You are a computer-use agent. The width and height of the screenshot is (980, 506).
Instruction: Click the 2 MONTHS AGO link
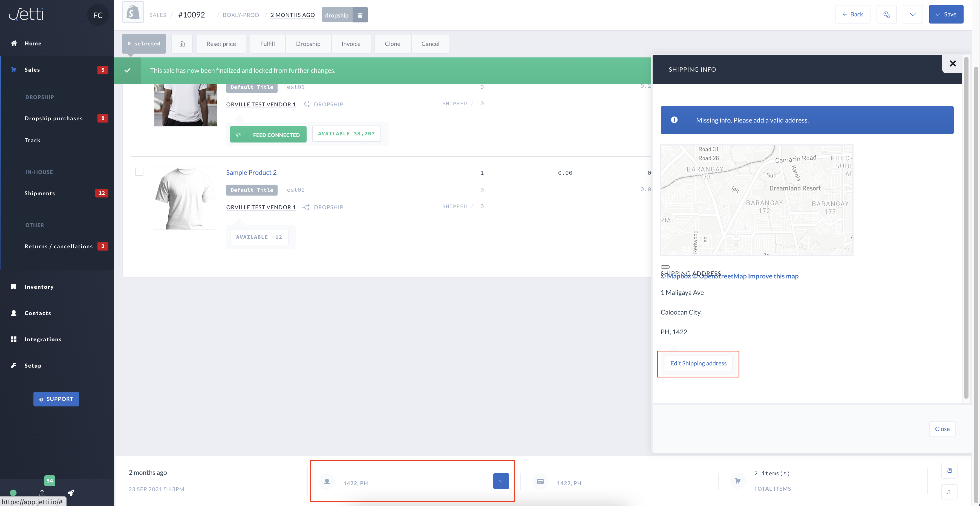[293, 15]
